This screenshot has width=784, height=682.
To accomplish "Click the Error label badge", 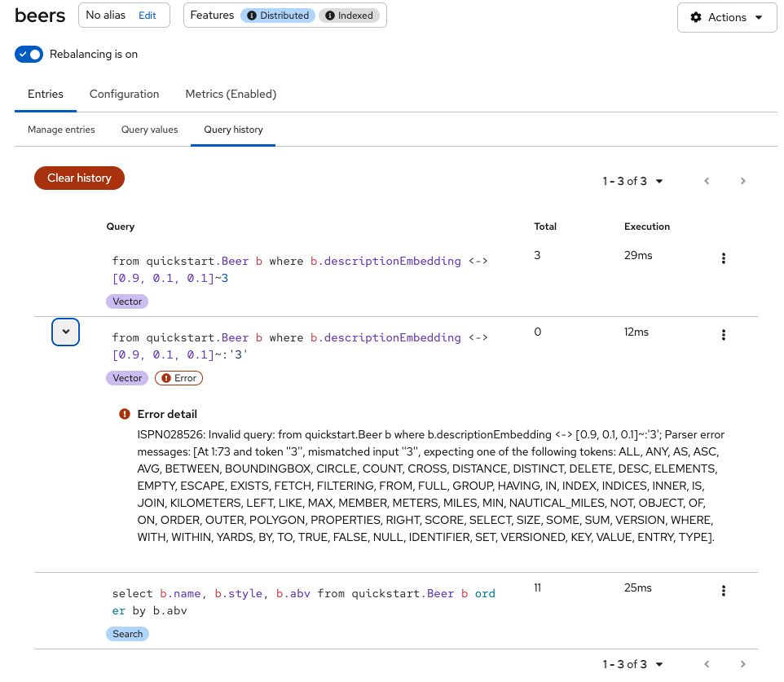I will coord(178,378).
